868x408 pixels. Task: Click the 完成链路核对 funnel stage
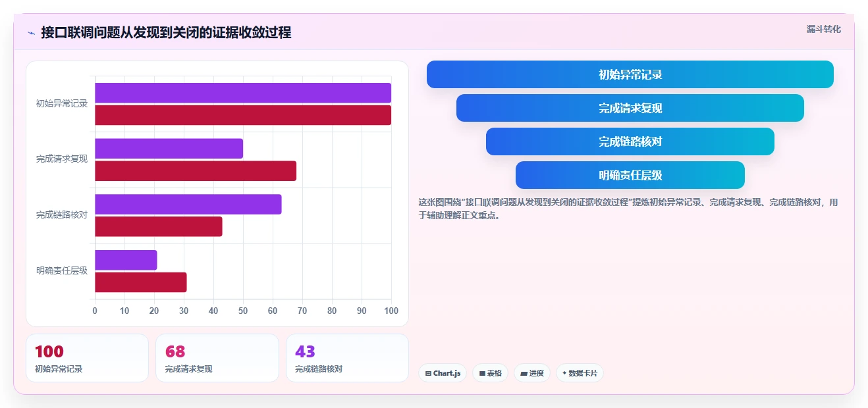click(x=630, y=141)
